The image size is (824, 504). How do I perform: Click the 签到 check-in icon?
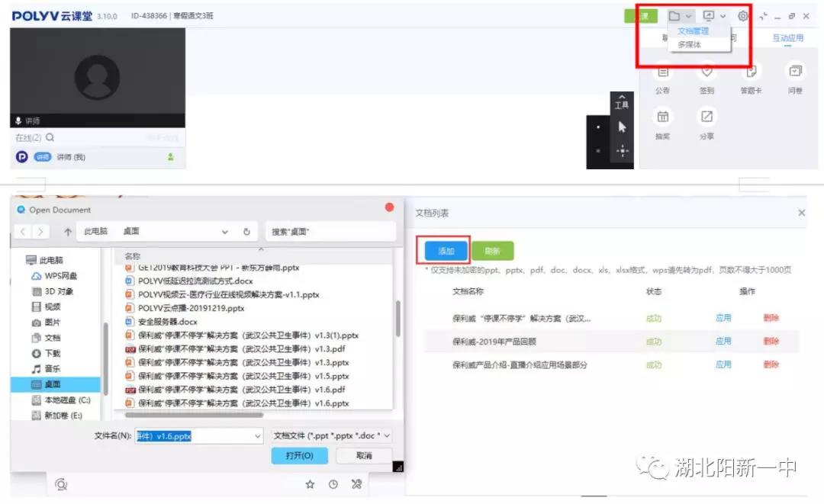pos(707,72)
